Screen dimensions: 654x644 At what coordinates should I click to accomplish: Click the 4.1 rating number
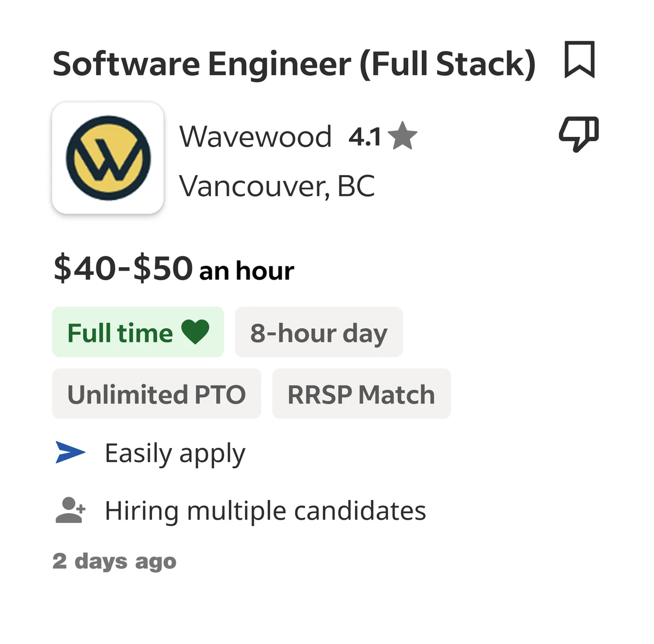[365, 137]
